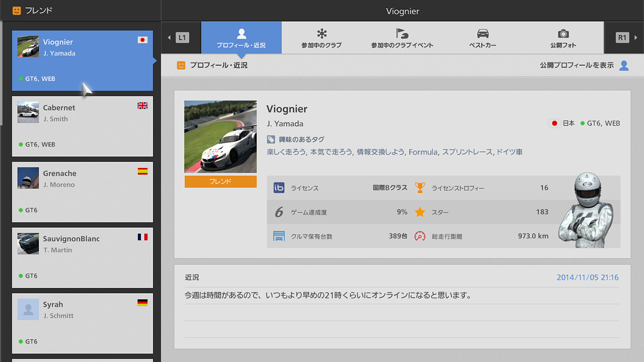Click the total distance odometer icon
Screen dimensions: 644x362
tap(420, 236)
